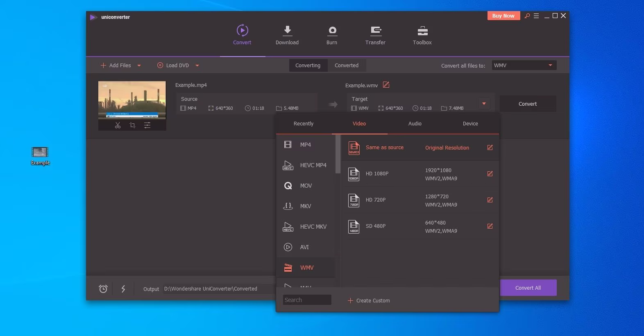Select HEVC MP4 format
Viewport: 644px width, 336px height.
(306, 165)
